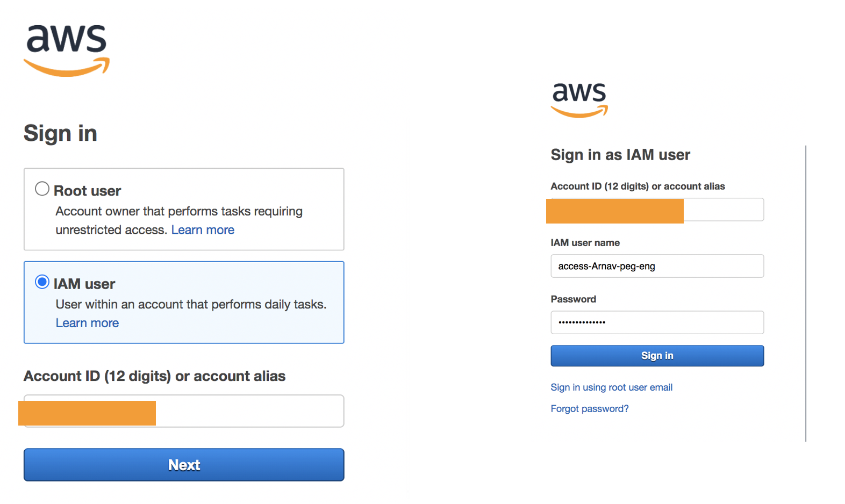Screen dimensions: 845x504
Task: Click the IAM user highlighted selection box
Action: (x=183, y=303)
